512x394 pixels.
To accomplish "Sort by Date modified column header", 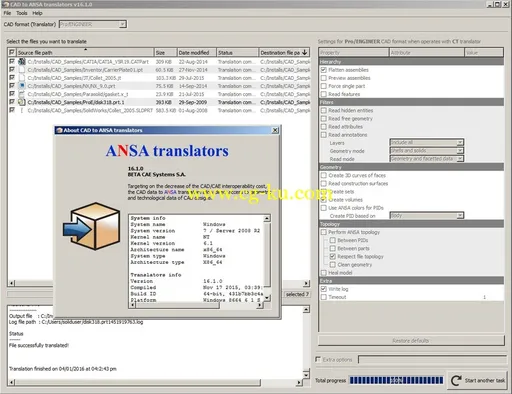I will pyautogui.click(x=196, y=52).
